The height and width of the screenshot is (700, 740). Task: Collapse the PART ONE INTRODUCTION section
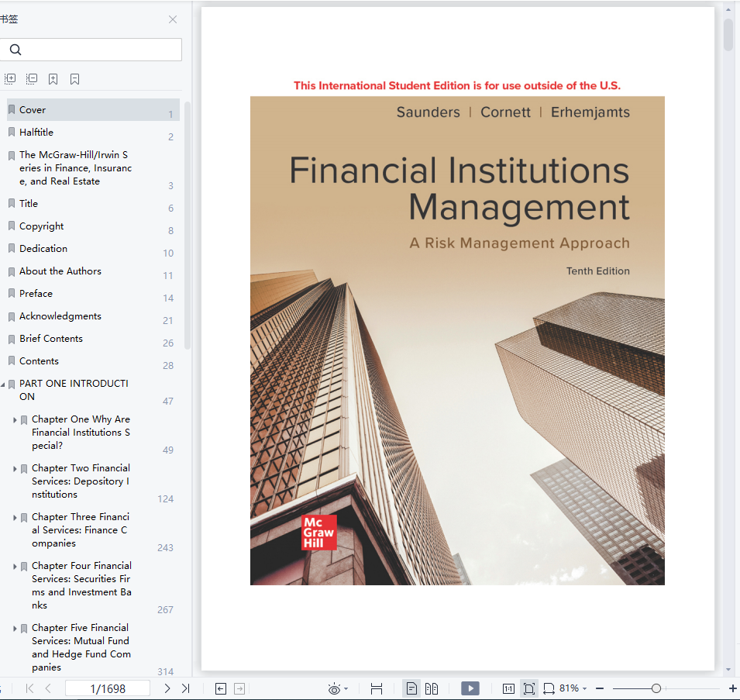[x=3, y=384]
